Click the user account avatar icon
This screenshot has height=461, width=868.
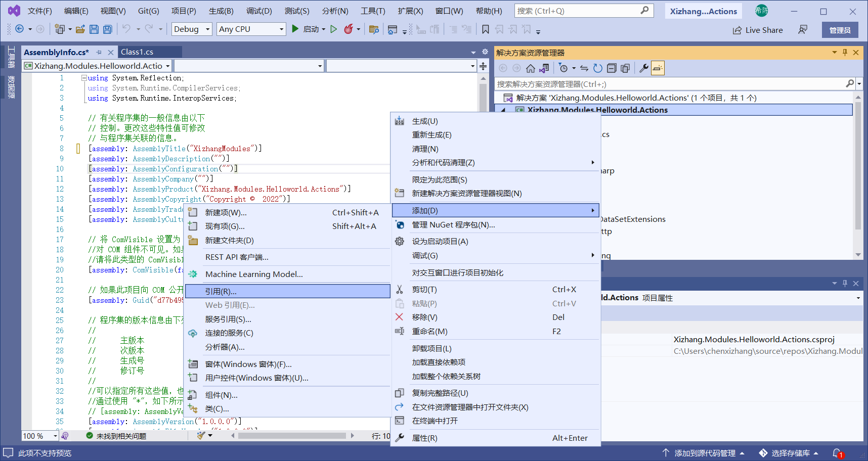pyautogui.click(x=761, y=11)
